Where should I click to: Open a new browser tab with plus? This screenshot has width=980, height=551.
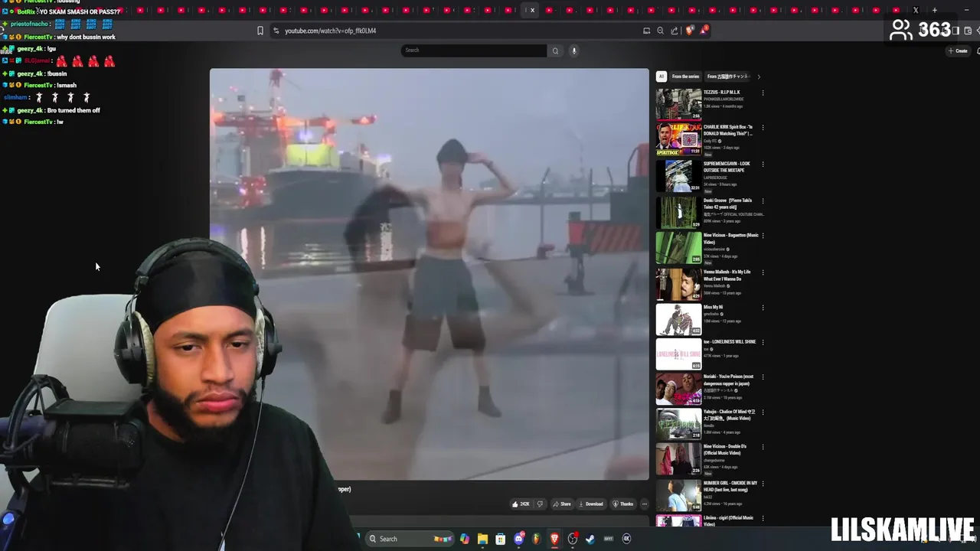(934, 10)
